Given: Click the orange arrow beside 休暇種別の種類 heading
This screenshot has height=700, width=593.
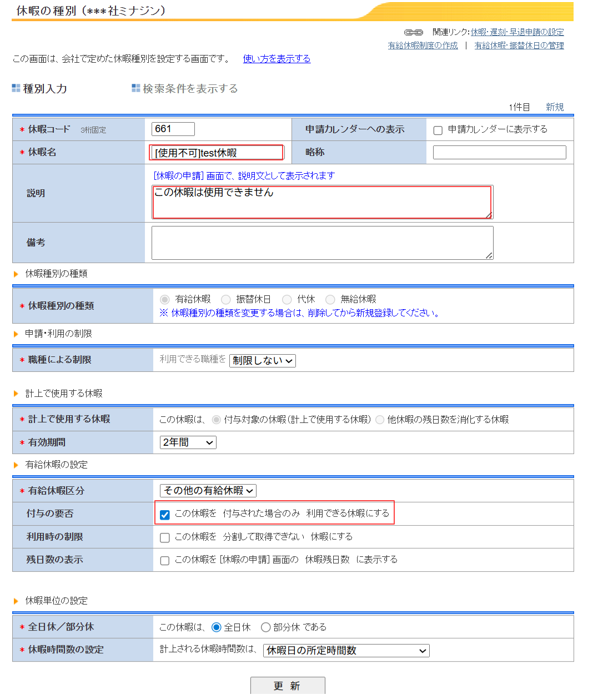Looking at the screenshot, I should (16, 274).
